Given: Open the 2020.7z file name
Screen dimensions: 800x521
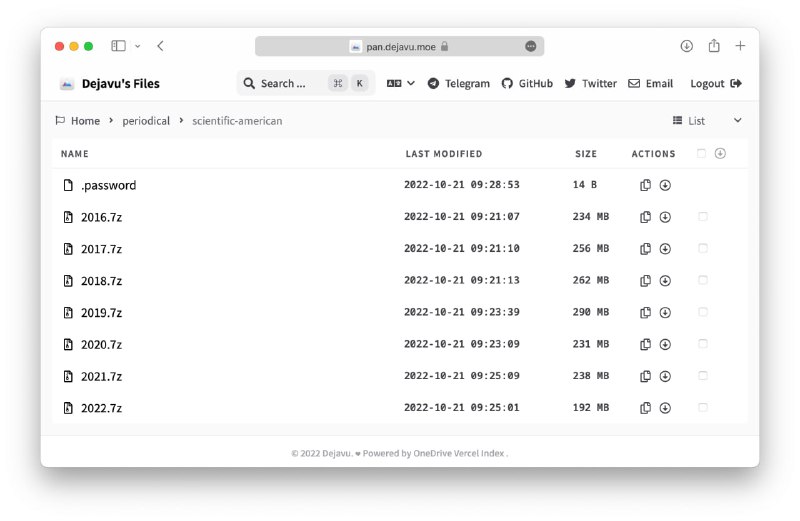Looking at the screenshot, I should point(102,345).
